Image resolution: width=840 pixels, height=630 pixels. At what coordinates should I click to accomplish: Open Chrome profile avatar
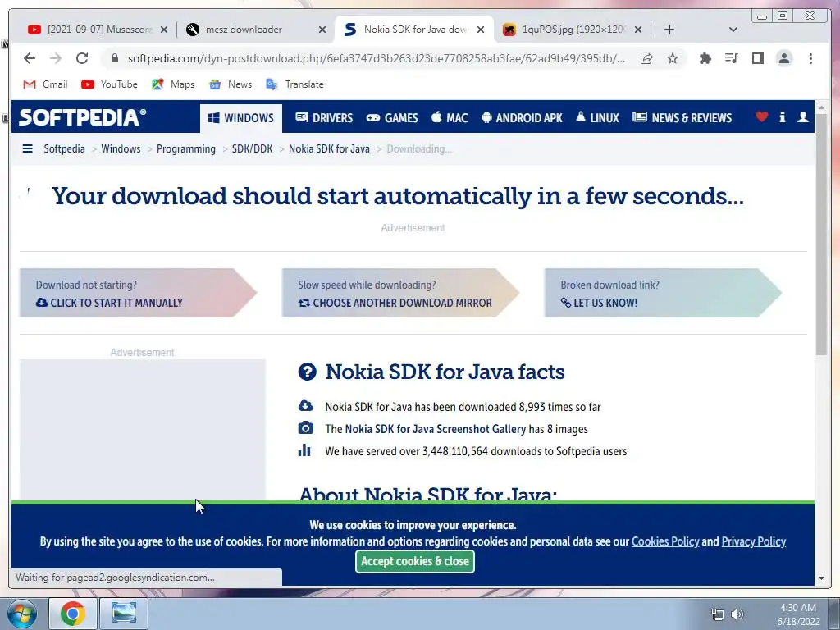(x=783, y=58)
